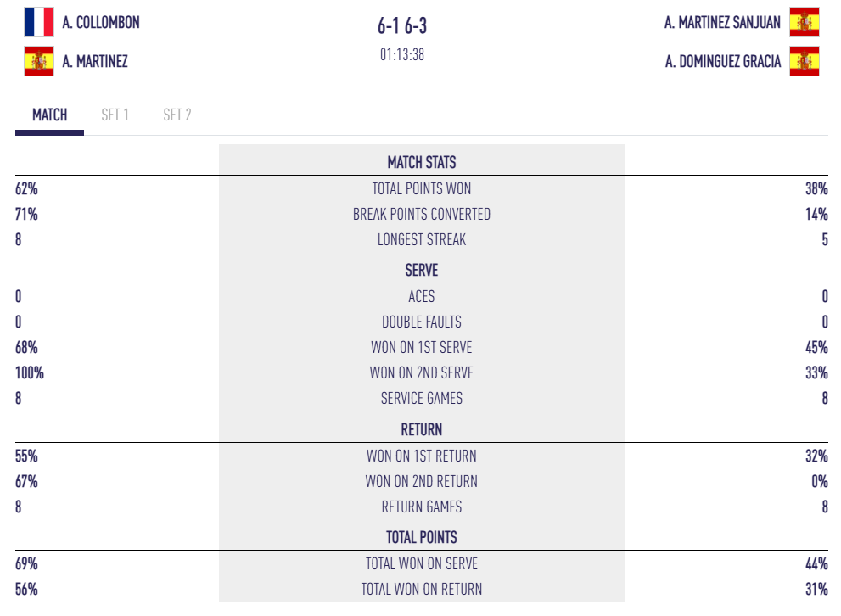Click the 01:13:38 match duration
Image resolution: width=841 pixels, height=616 pixels.
402,55
